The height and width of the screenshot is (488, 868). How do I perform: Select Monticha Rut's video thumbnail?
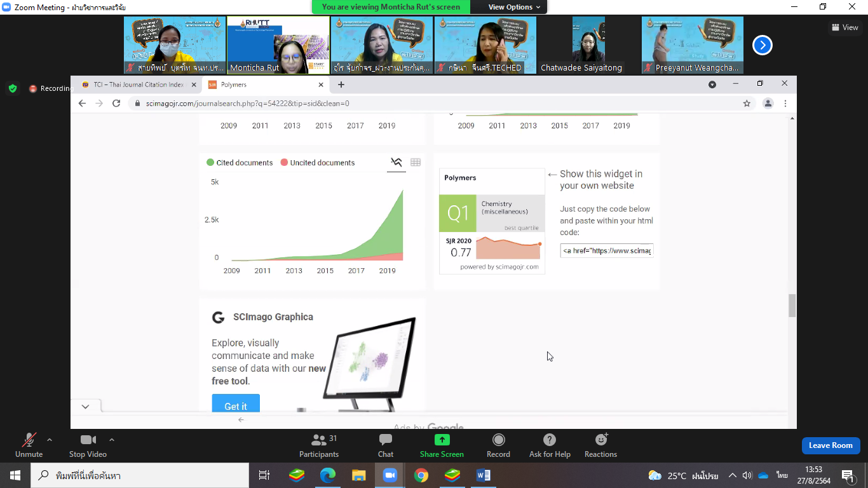pos(278,45)
